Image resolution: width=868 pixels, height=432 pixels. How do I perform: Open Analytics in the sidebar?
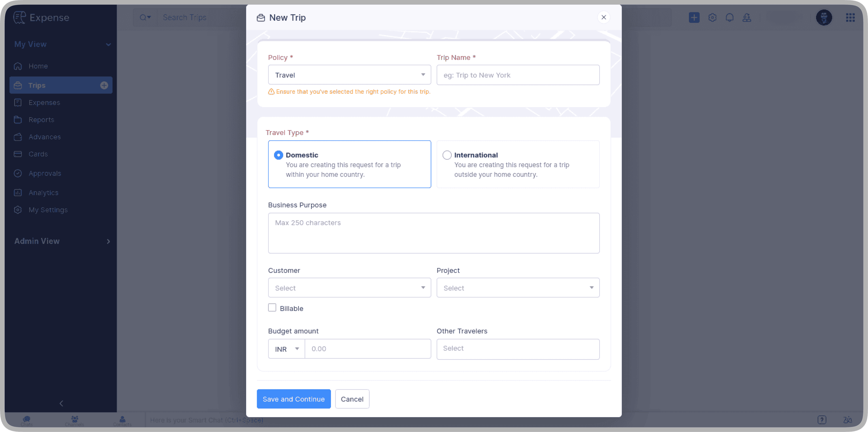pos(61,192)
